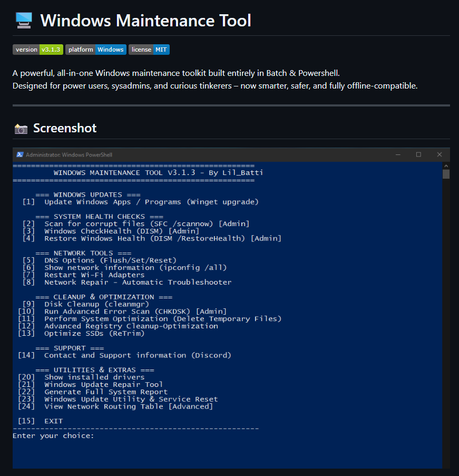Image resolution: width=459 pixels, height=476 pixels.
Task: Click the Screenshot section heading
Action: [65, 128]
